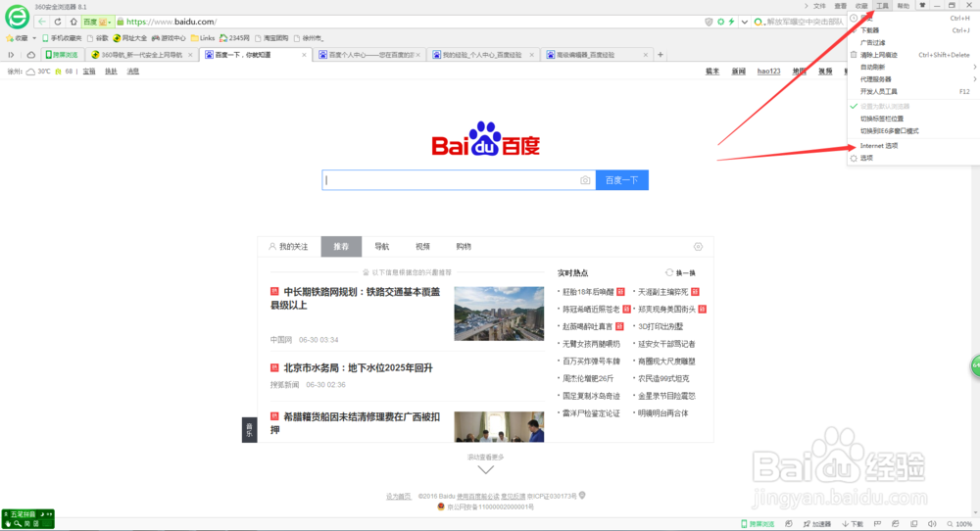The height and width of the screenshot is (531, 980).
Task: Select 切换标签栏位置 menu entry
Action: pyautogui.click(x=913, y=119)
